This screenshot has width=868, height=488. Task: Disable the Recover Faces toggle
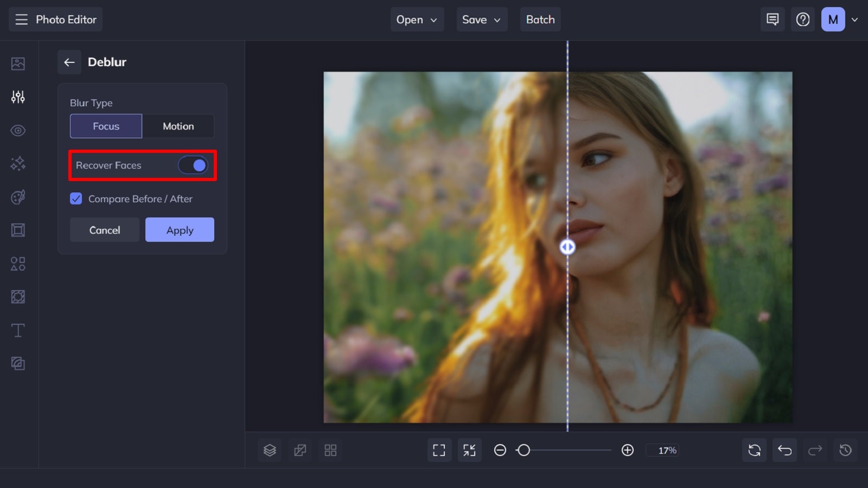pos(193,165)
